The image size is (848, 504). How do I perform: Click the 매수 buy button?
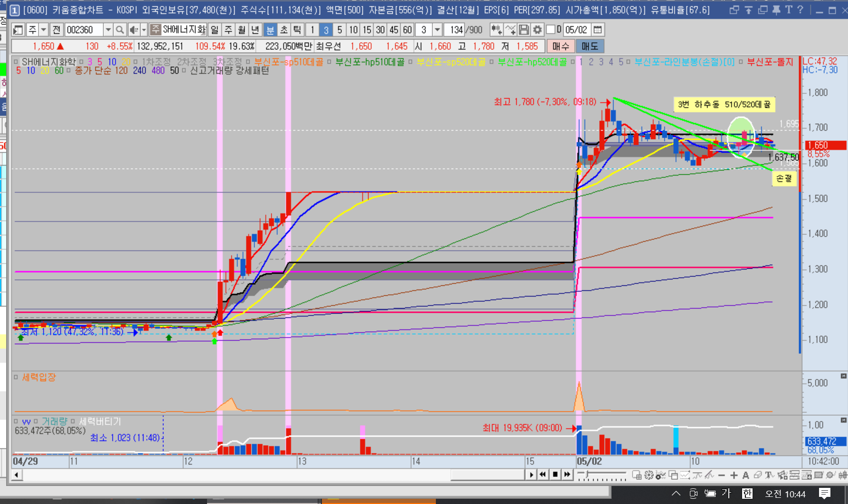(561, 47)
